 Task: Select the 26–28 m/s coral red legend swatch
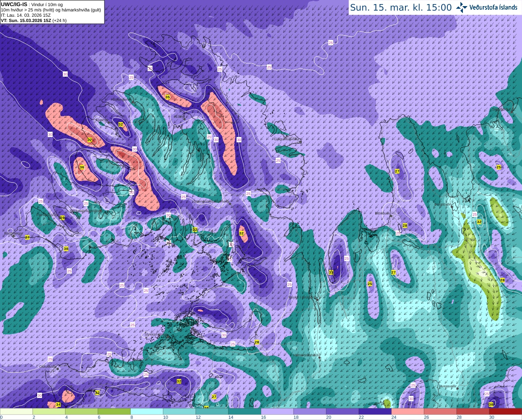point(440,411)
